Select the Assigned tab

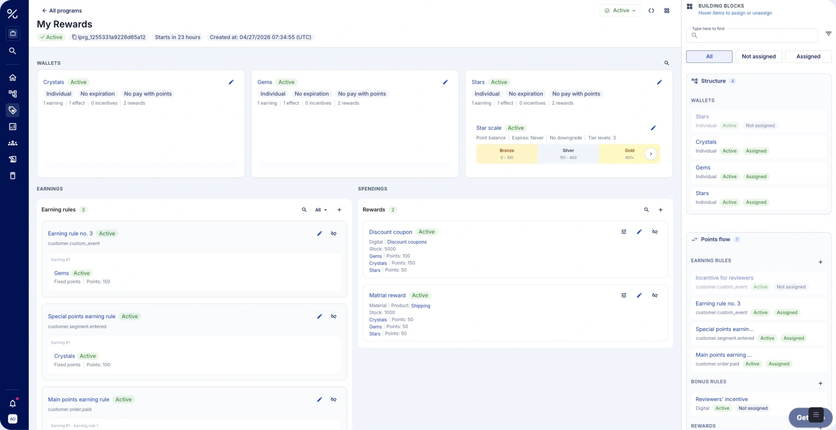[x=808, y=56]
